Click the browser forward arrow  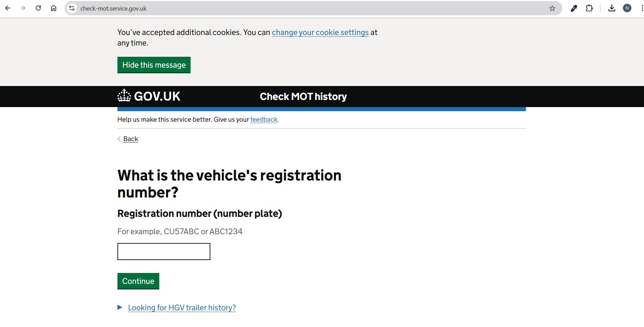point(23,8)
